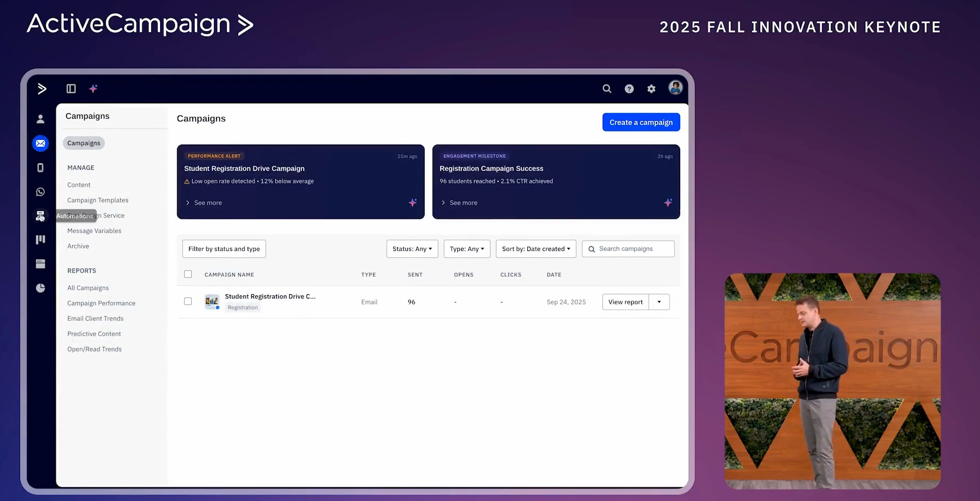Select the Student Registration Drive row checkbox

point(188,302)
